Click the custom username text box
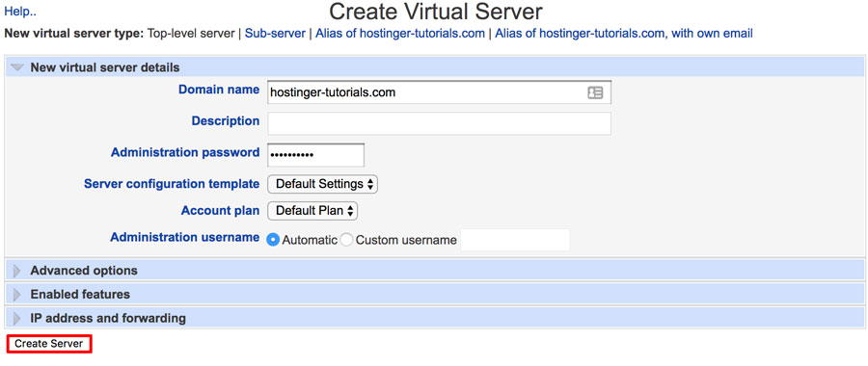The width and height of the screenshot is (868, 366). 515,240
